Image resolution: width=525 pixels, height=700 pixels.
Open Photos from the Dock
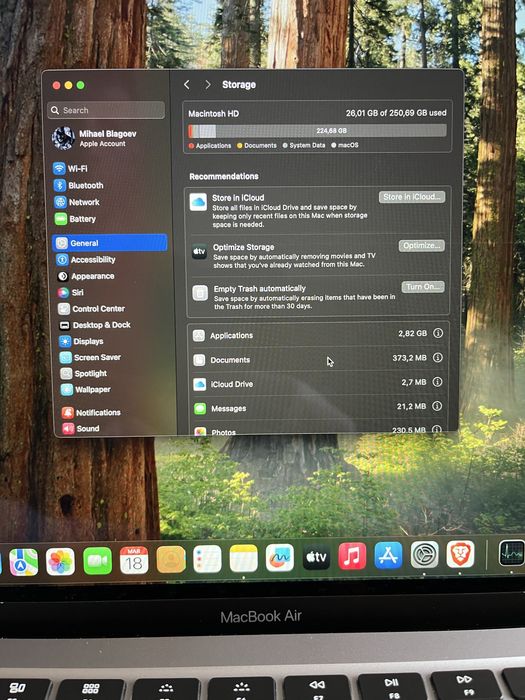click(60, 562)
